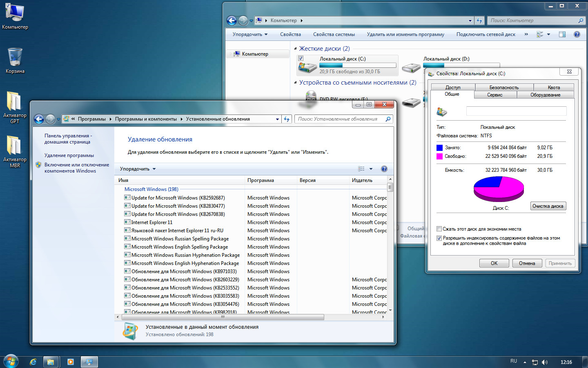Click search magnifier in updates window
The height and width of the screenshot is (368, 588).
pyautogui.click(x=388, y=119)
